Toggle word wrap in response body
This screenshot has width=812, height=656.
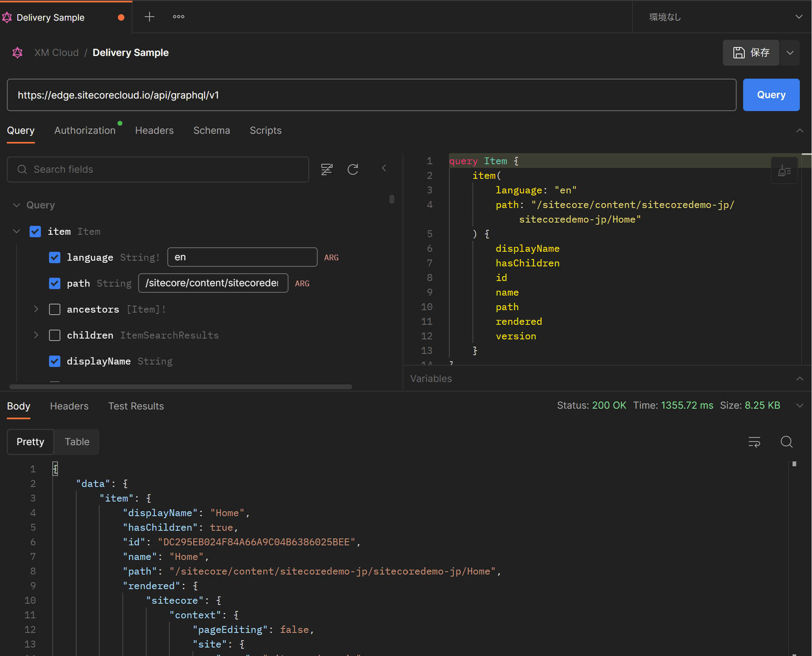[754, 442]
